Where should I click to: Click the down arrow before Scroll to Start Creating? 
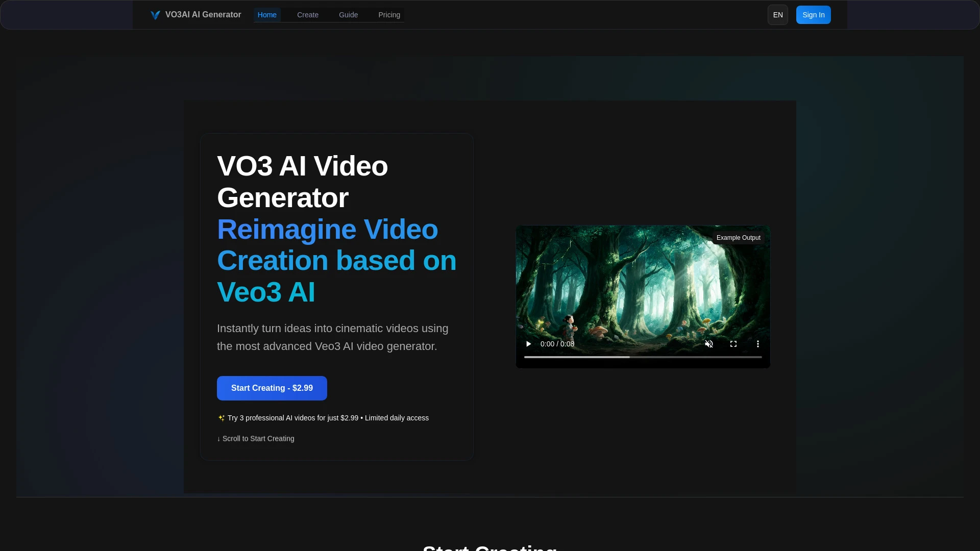coord(219,438)
